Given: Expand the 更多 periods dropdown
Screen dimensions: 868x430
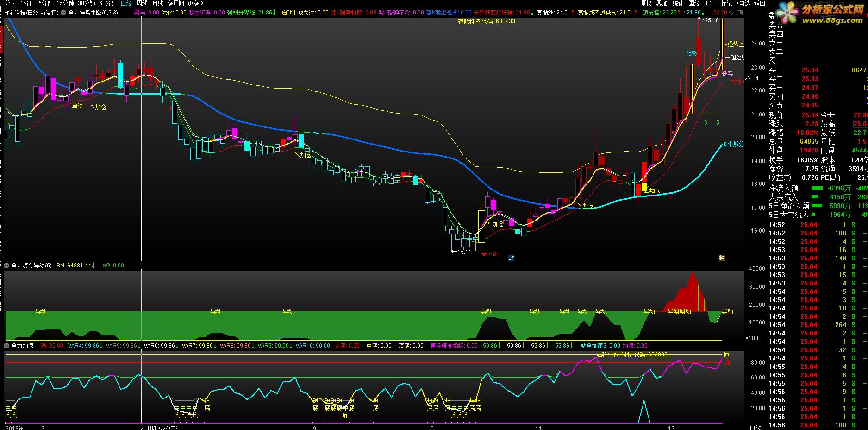Looking at the screenshot, I should [195, 3].
